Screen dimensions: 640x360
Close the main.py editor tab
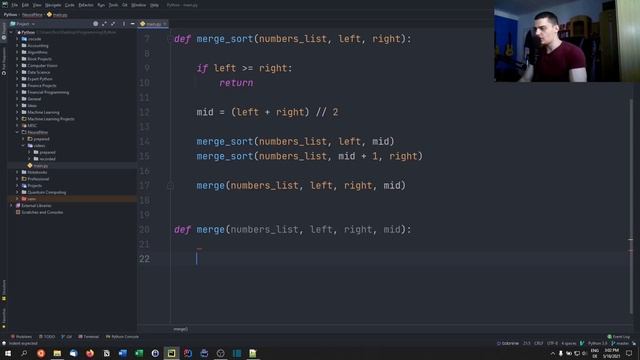(165, 24)
